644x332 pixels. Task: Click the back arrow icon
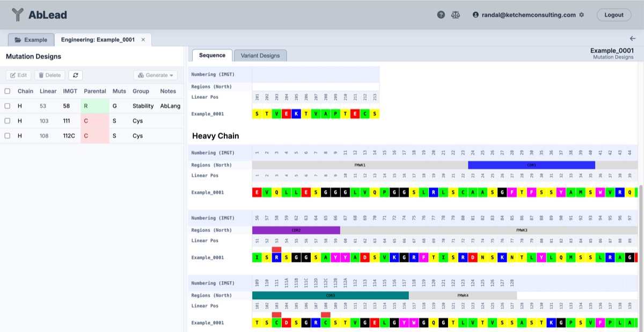[x=633, y=39]
